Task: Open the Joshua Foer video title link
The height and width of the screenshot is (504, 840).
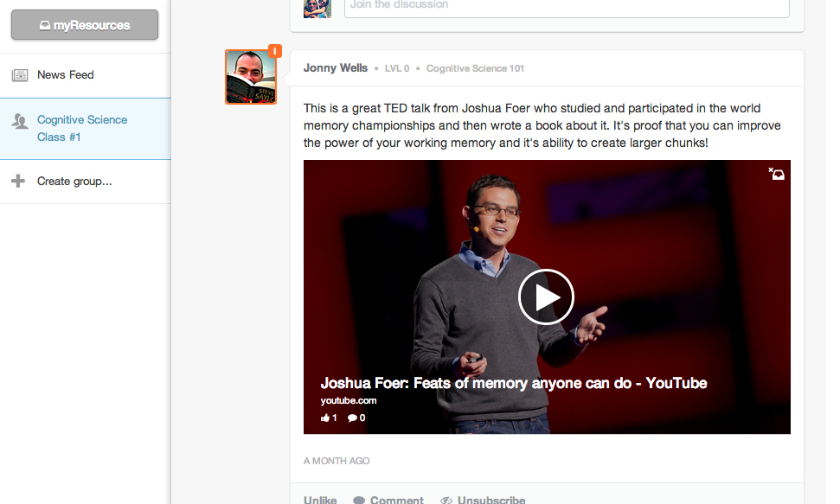Action: pos(514,383)
